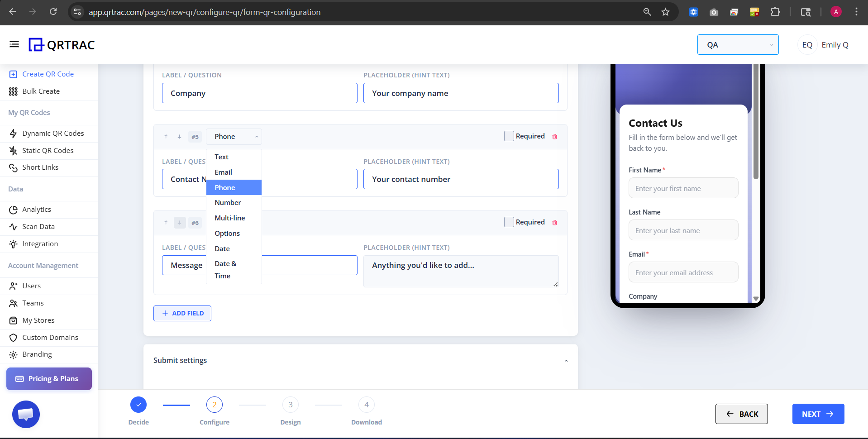
Task: Click the ADD FIELD button
Action: pos(182,313)
